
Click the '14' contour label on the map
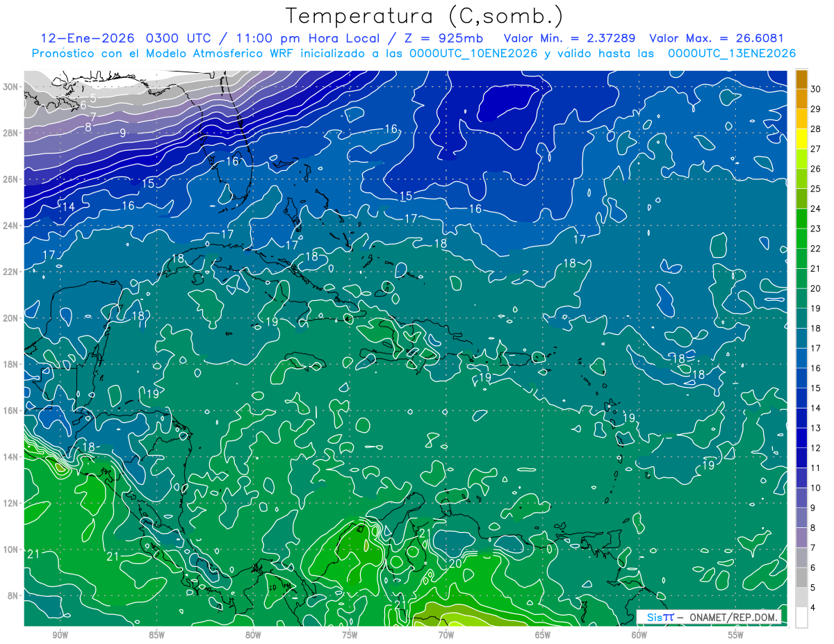(68, 207)
